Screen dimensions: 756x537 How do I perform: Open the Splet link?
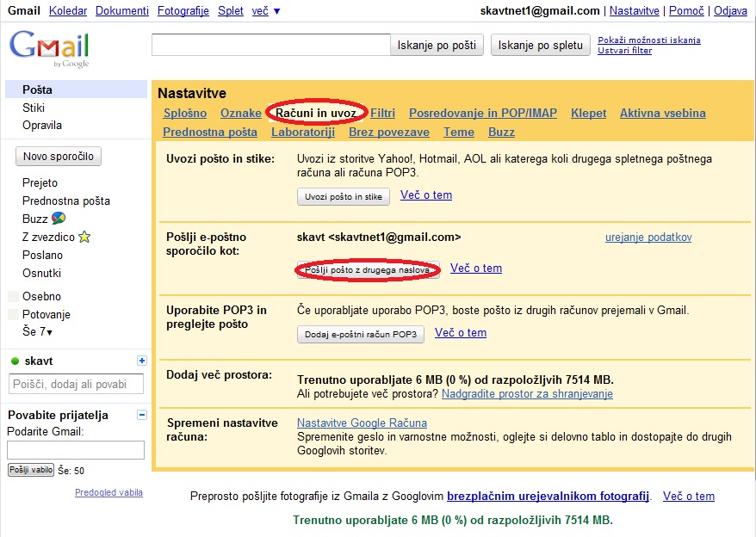(231, 10)
